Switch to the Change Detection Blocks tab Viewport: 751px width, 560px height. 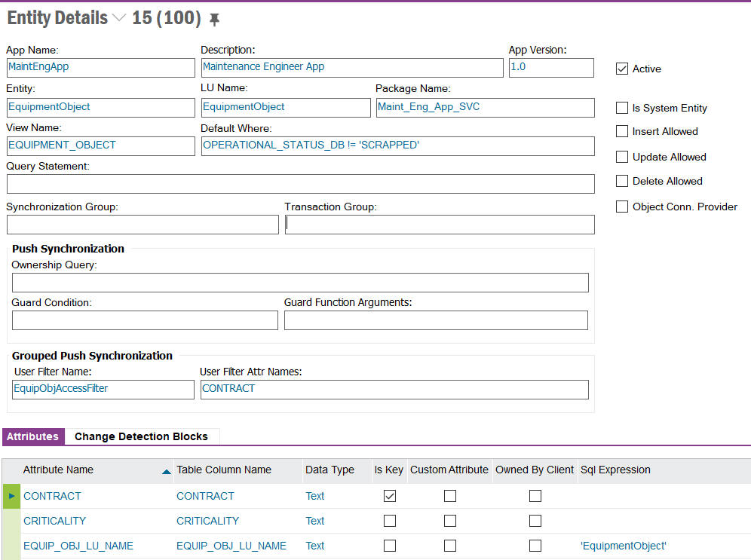(x=141, y=436)
